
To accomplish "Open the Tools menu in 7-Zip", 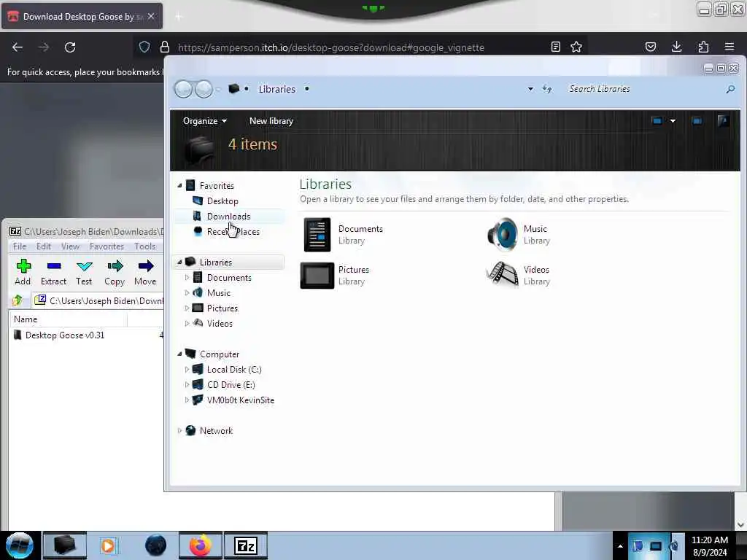I will 145,246.
